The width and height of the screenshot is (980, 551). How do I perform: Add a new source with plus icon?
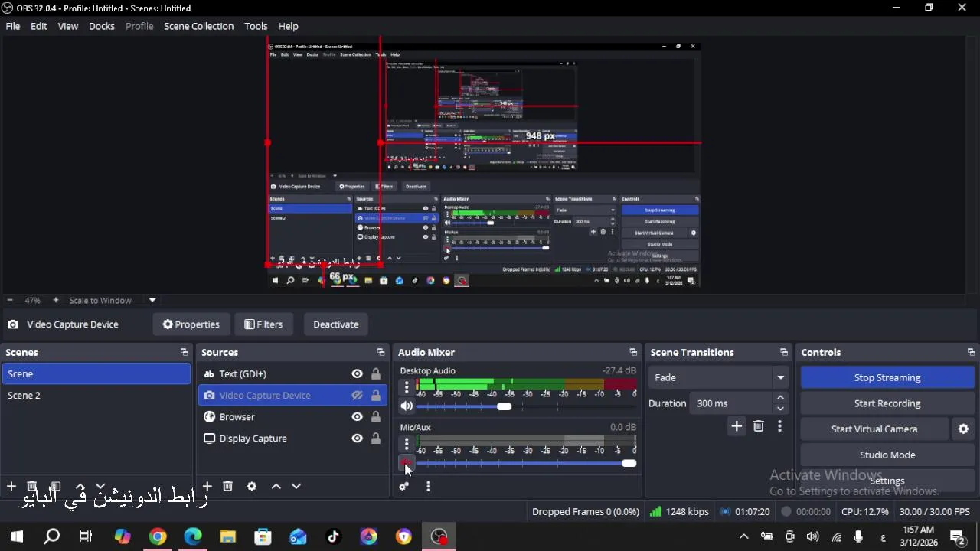pyautogui.click(x=207, y=487)
